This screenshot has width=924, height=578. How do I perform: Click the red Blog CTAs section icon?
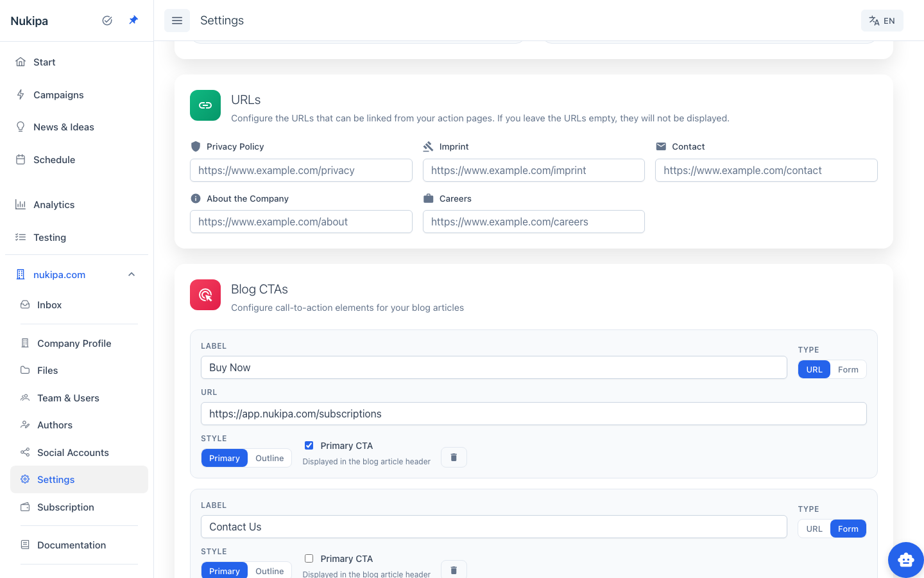[x=205, y=295]
